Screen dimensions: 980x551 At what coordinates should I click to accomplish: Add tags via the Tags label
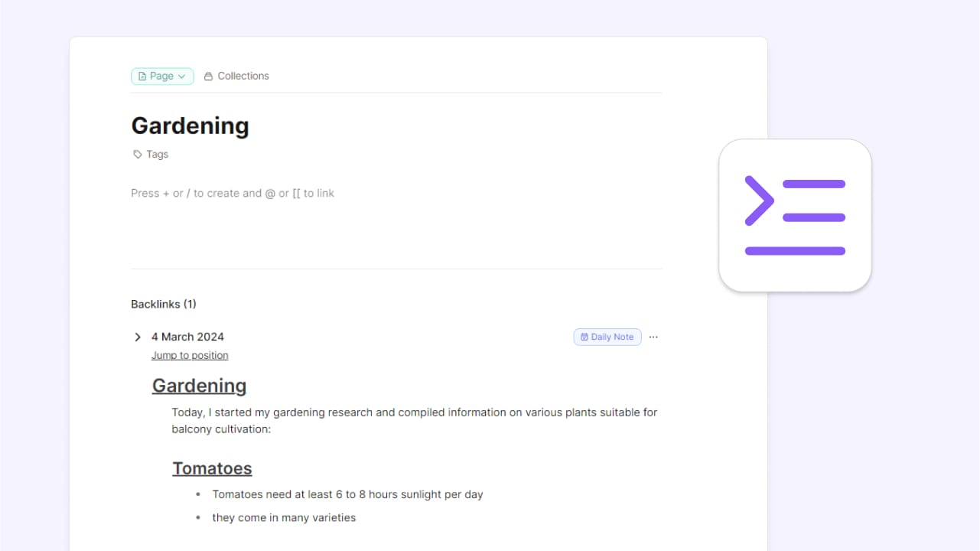pyautogui.click(x=157, y=155)
